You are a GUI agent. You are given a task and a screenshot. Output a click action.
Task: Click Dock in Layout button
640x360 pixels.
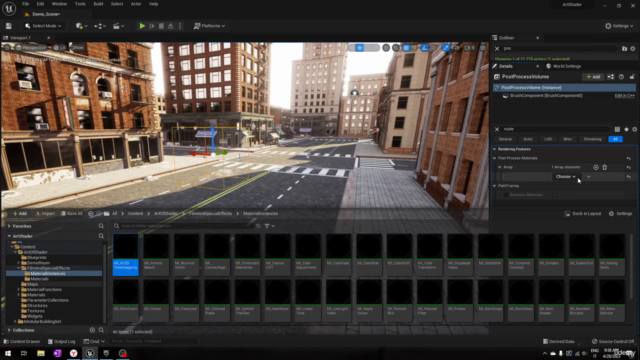583,213
